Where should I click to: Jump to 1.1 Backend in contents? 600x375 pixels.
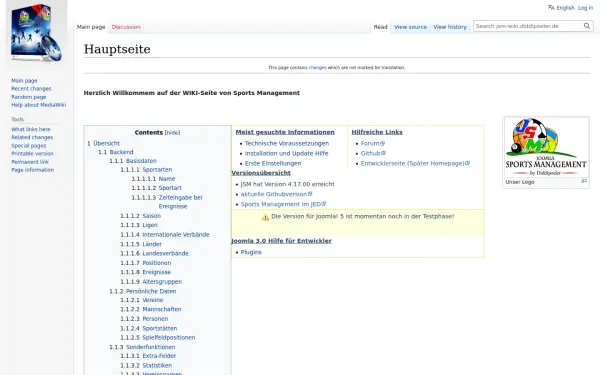(x=116, y=152)
